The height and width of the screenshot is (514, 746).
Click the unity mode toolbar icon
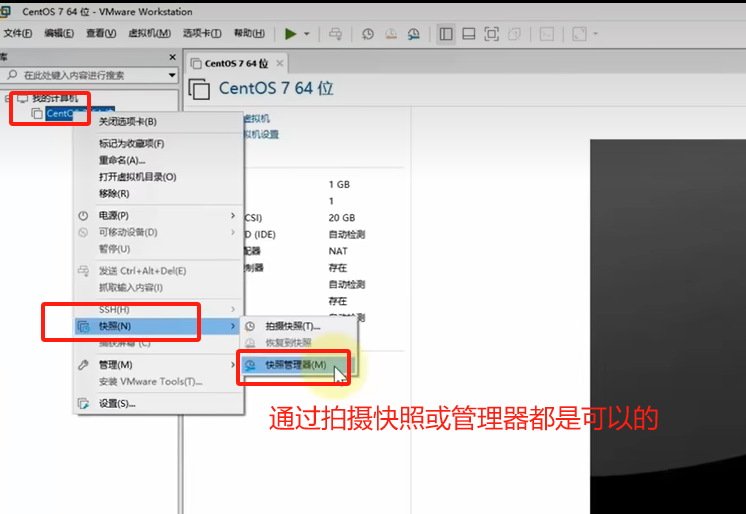coord(514,34)
